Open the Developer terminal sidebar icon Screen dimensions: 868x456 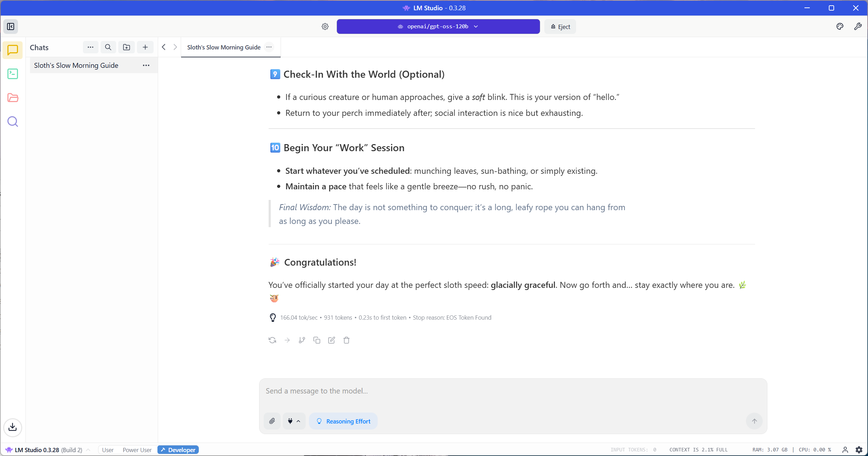[x=13, y=74]
